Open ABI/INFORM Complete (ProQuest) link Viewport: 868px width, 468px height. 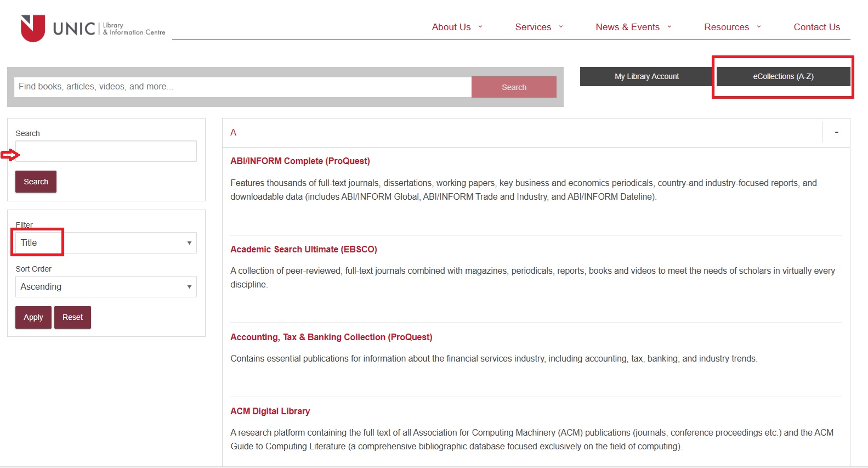coord(300,161)
